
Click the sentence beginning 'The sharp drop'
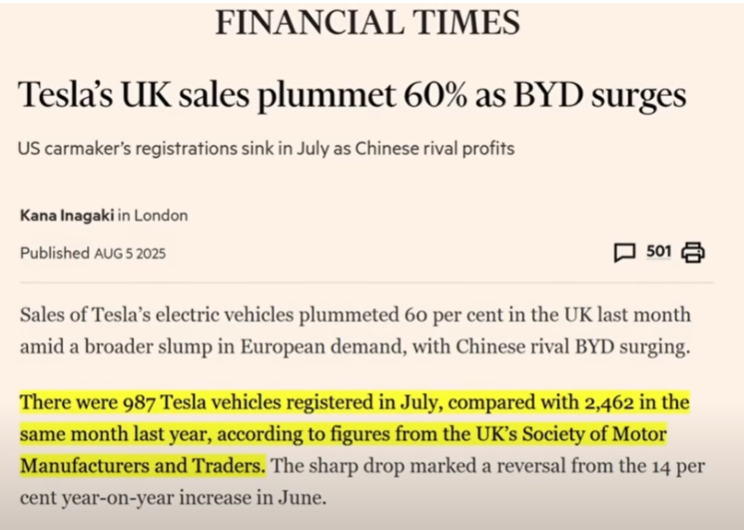tap(480, 466)
